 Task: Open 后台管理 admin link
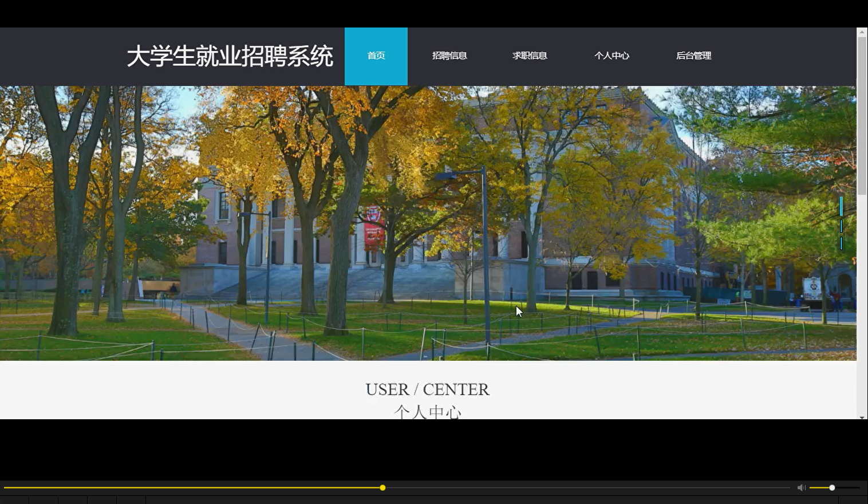[693, 56]
